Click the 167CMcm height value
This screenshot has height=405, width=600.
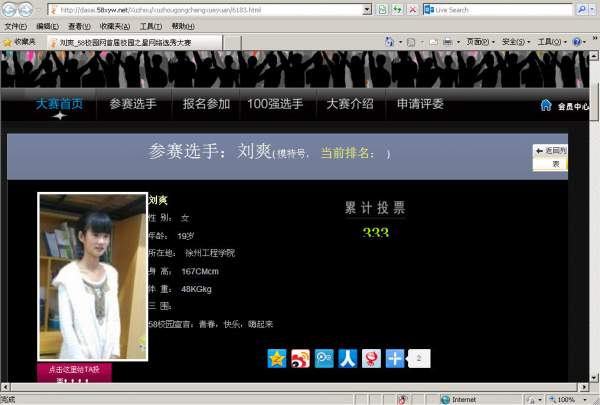[x=200, y=271]
